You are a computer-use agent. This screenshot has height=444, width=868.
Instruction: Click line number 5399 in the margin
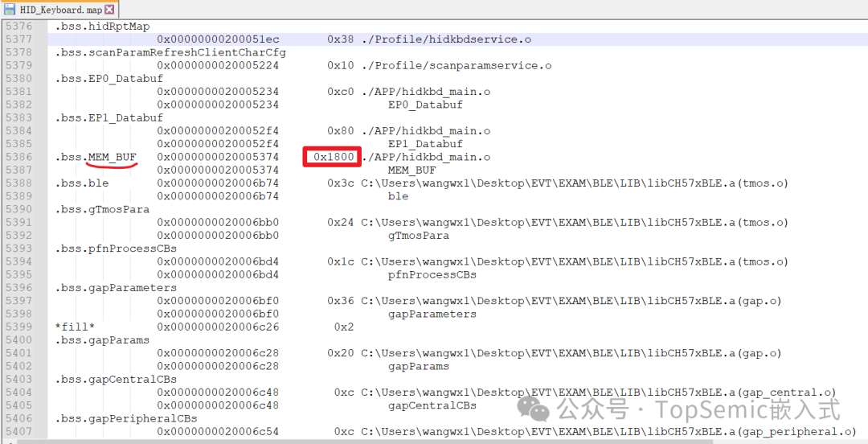pos(18,327)
